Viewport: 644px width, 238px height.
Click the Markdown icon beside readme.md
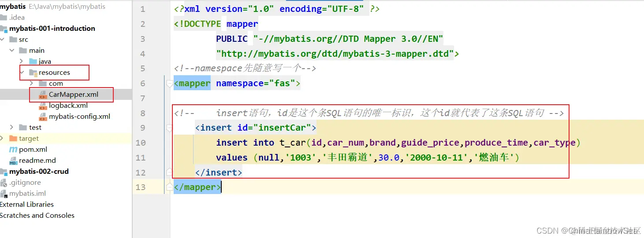point(13,161)
